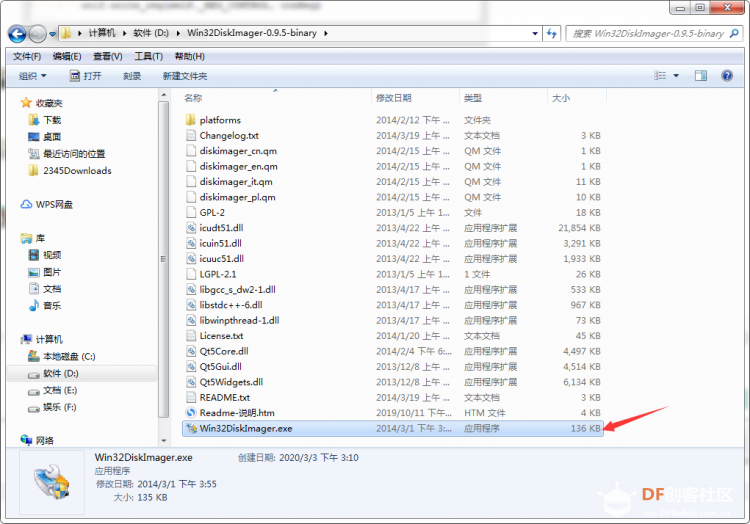Screen dimensions: 750x524
Task: Open 下载 in favorites
Action: tap(45, 120)
